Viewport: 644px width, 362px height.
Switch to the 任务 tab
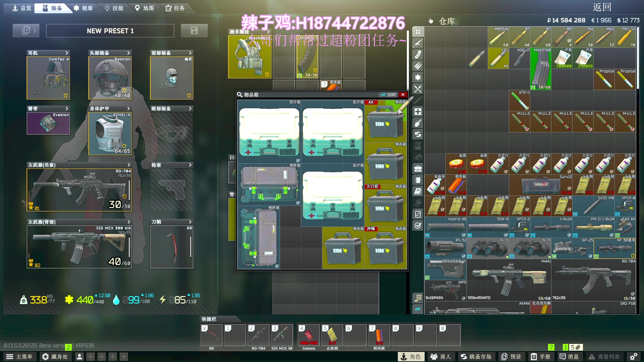175,8
